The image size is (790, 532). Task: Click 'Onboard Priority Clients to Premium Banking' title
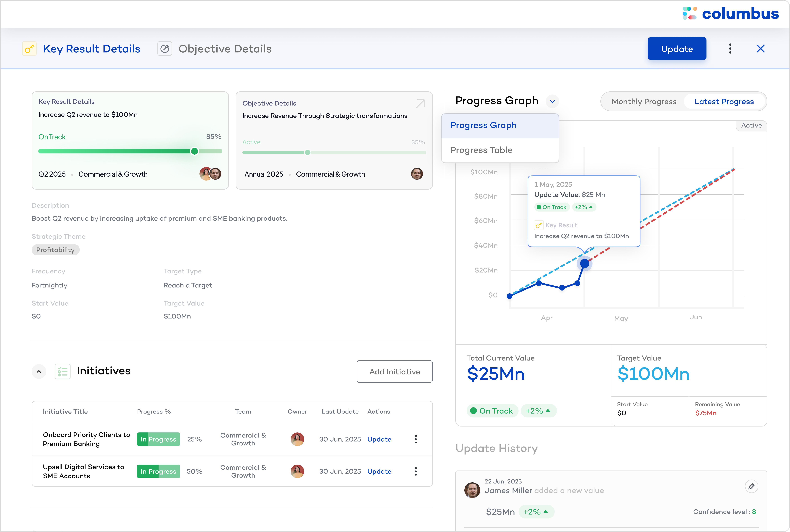86,439
